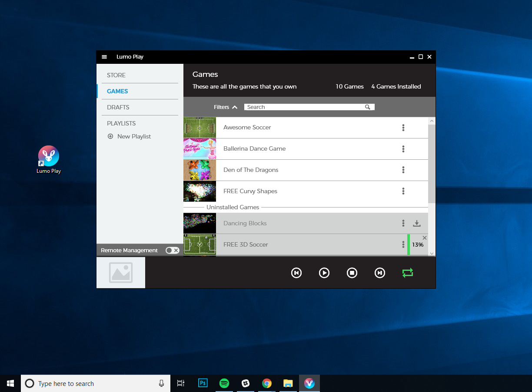Open options menu for Dancing Blocks
Image resolution: width=532 pixels, height=392 pixels.
pyautogui.click(x=403, y=224)
